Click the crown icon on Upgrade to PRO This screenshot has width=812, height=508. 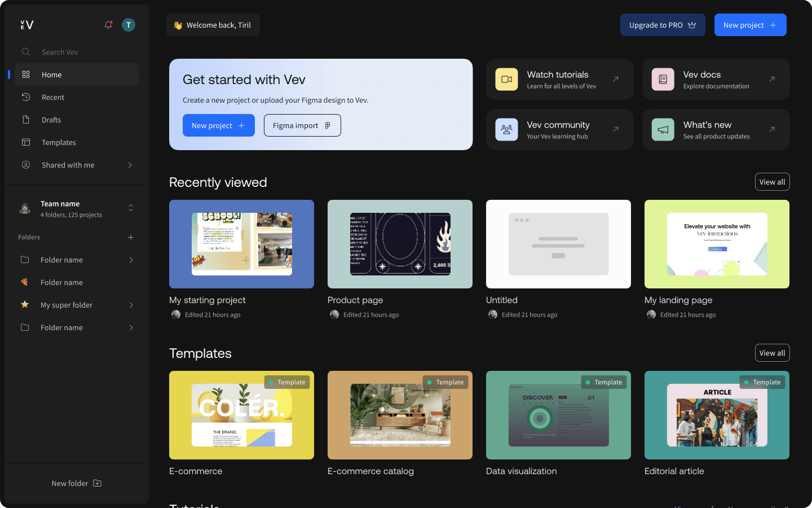[x=692, y=25]
